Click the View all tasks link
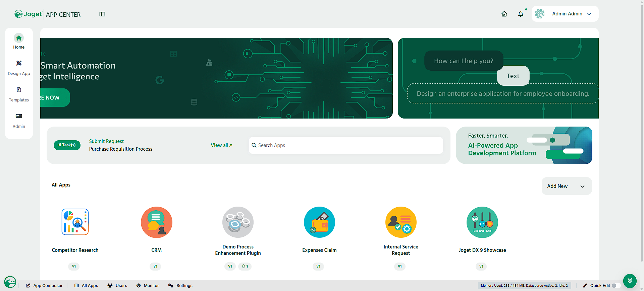Screen dimensions: 644x291 click(x=221, y=145)
